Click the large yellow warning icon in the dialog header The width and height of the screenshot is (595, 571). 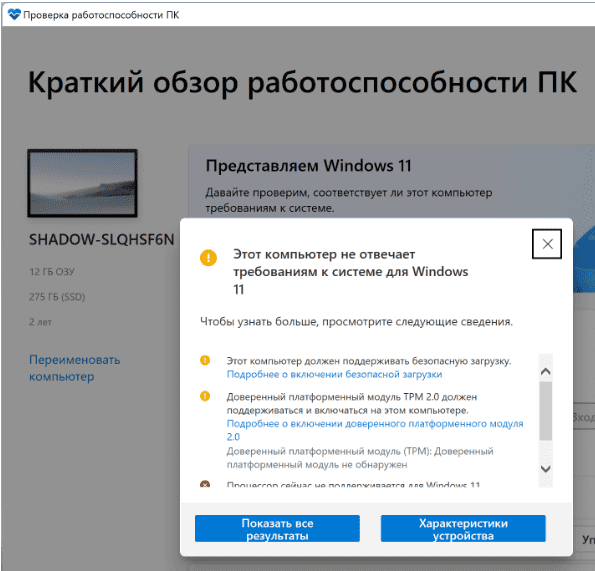(208, 258)
